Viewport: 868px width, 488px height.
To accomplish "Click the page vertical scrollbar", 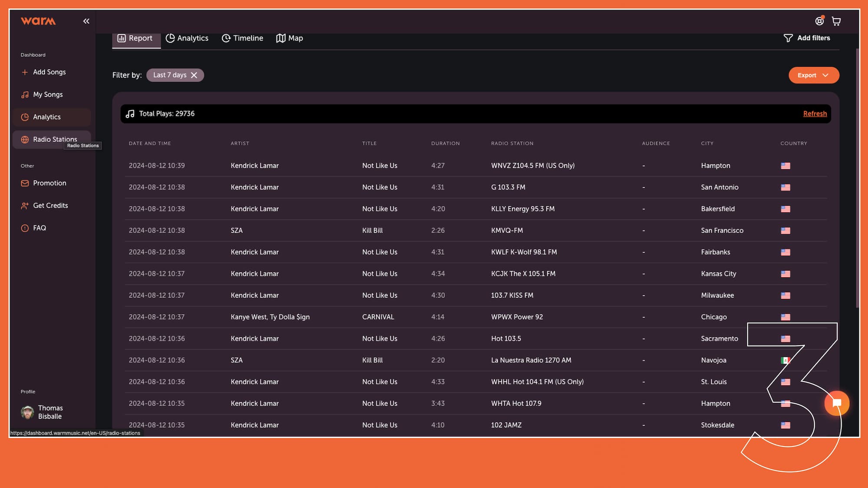I will point(857,178).
